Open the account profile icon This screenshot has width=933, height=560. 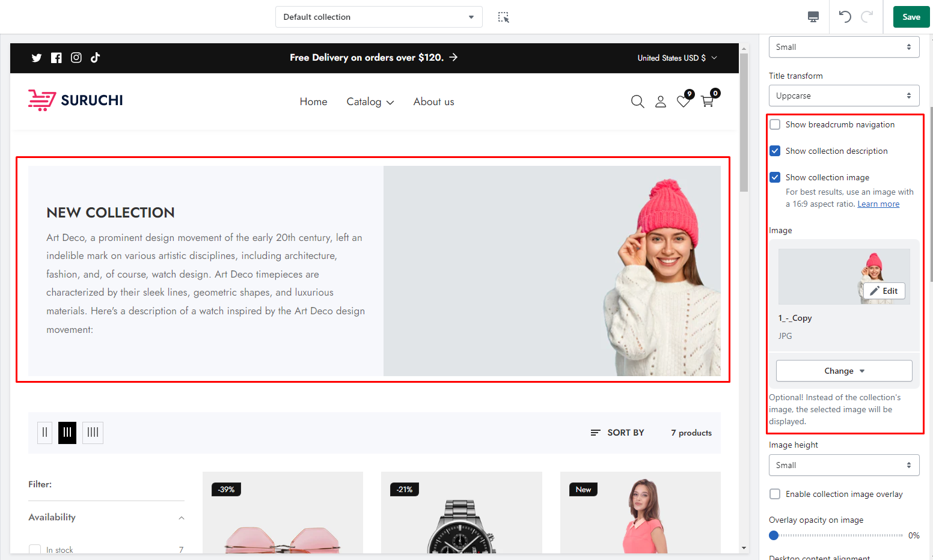point(661,102)
